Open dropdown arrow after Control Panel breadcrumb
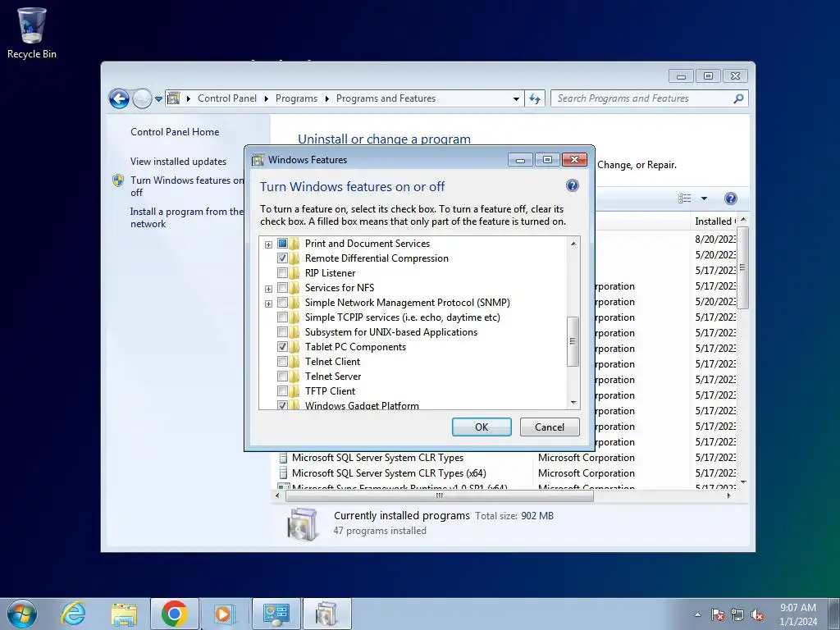This screenshot has width=840, height=630. (267, 99)
